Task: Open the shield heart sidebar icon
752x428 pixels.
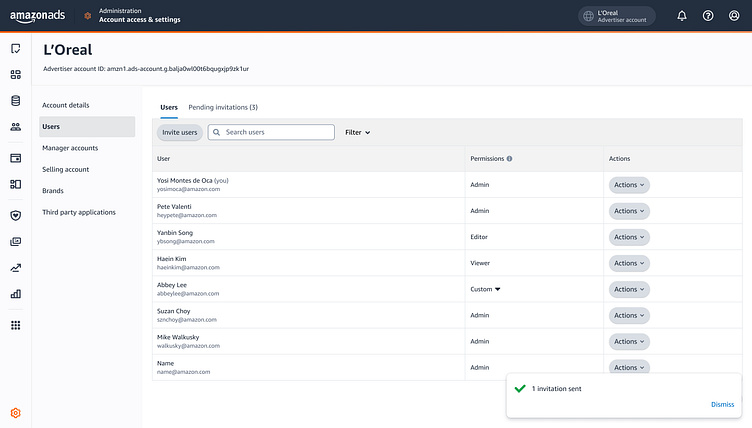Action: [16, 215]
